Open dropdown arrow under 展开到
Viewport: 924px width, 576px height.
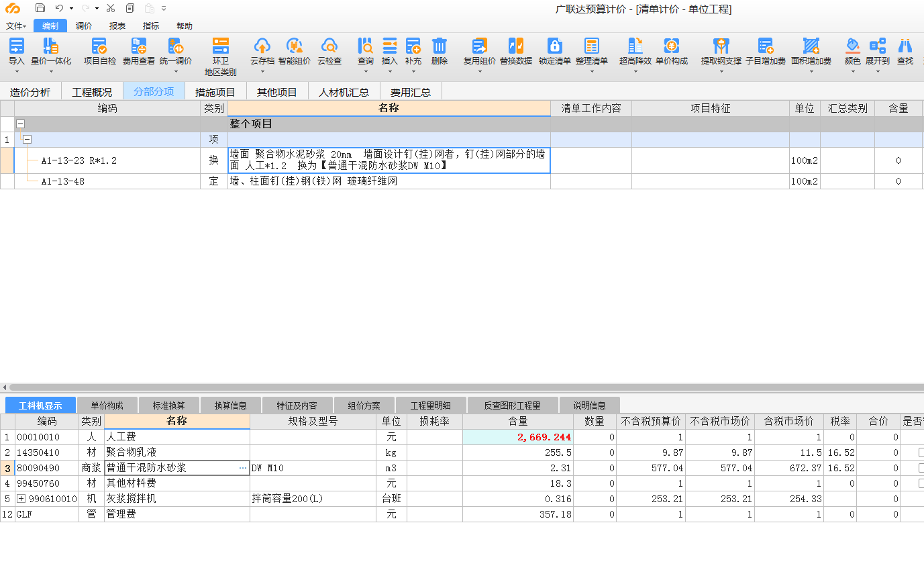(878, 71)
